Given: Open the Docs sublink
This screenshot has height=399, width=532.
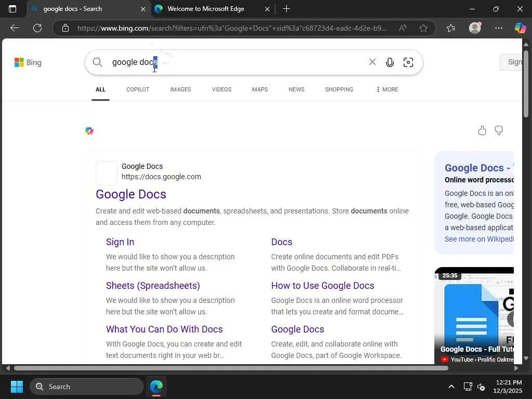Looking at the screenshot, I should (x=282, y=242).
